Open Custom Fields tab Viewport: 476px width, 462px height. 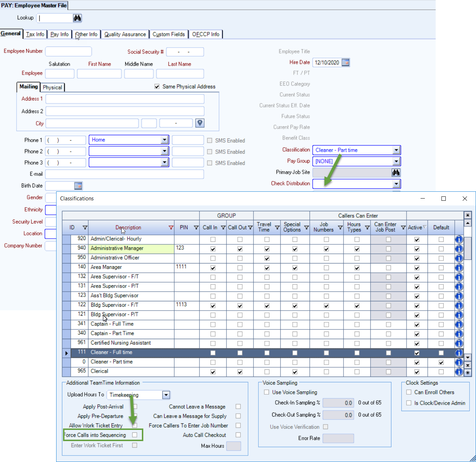tap(169, 34)
